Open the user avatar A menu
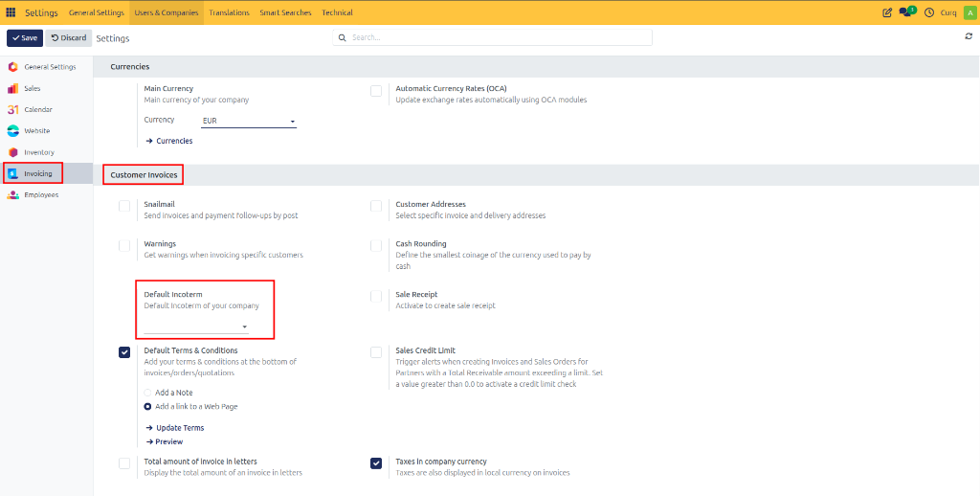980x496 pixels. point(969,12)
